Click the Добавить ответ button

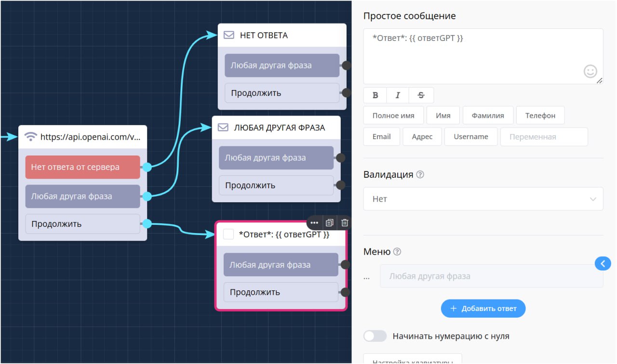point(483,309)
